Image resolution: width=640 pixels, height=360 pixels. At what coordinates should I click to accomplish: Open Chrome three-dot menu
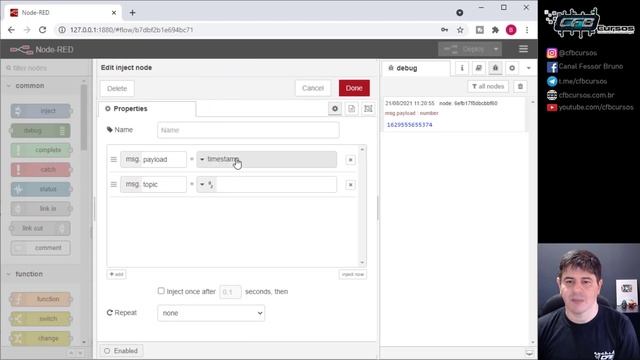[x=527, y=30]
